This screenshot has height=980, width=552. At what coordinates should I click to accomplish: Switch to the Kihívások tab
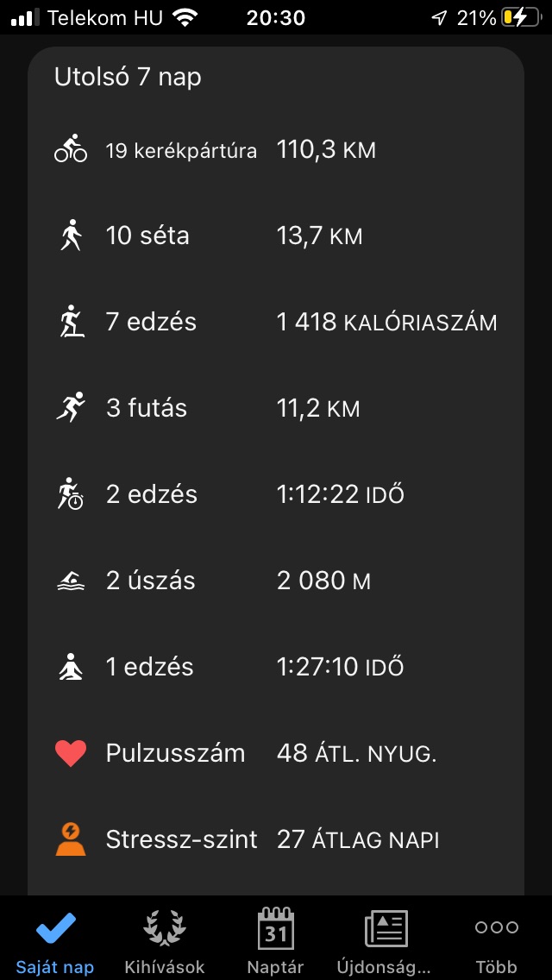click(165, 940)
